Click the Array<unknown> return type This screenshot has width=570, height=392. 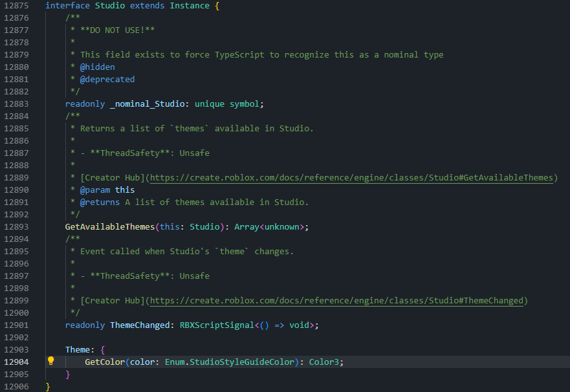[x=269, y=226]
